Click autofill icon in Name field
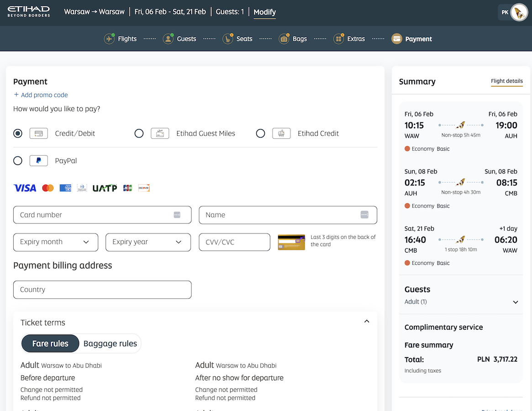The image size is (532, 411). pos(364,215)
